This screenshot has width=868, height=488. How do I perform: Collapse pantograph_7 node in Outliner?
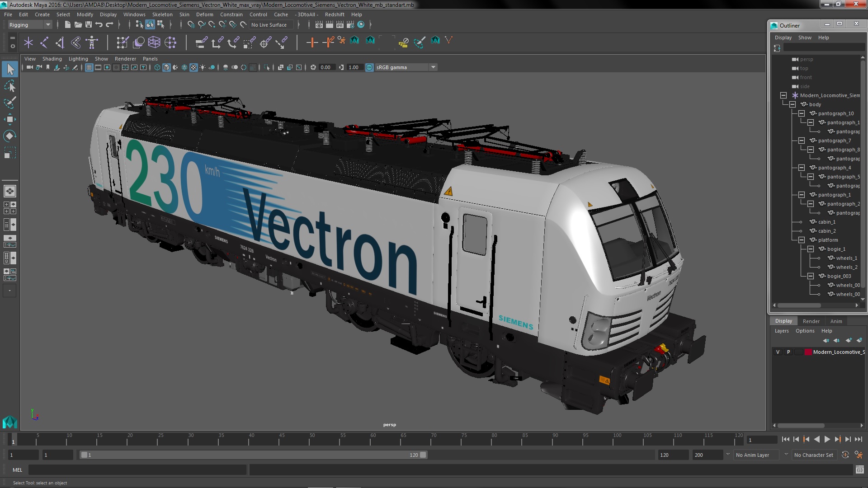tap(802, 141)
